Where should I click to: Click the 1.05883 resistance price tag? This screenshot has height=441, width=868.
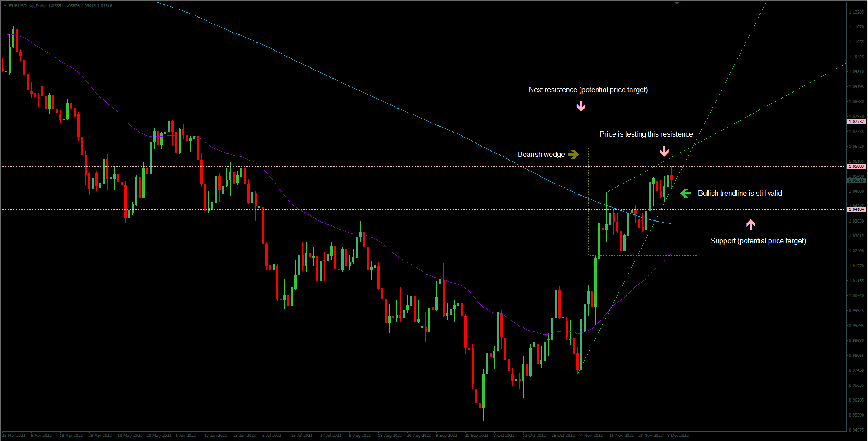(x=856, y=166)
